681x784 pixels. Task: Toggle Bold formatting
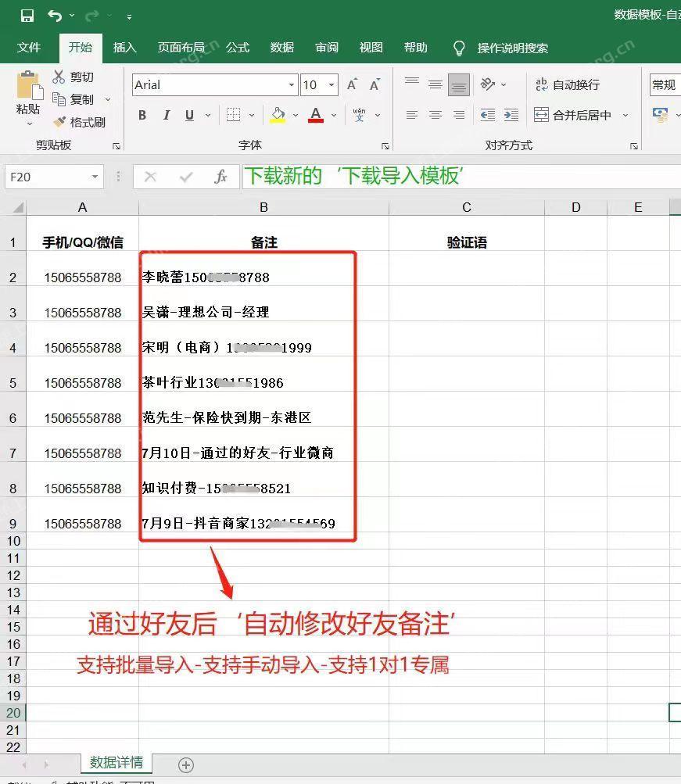click(x=142, y=116)
